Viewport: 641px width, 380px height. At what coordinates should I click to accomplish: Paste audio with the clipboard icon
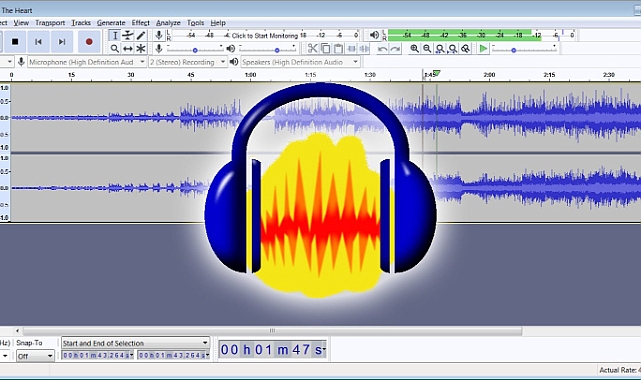338,49
